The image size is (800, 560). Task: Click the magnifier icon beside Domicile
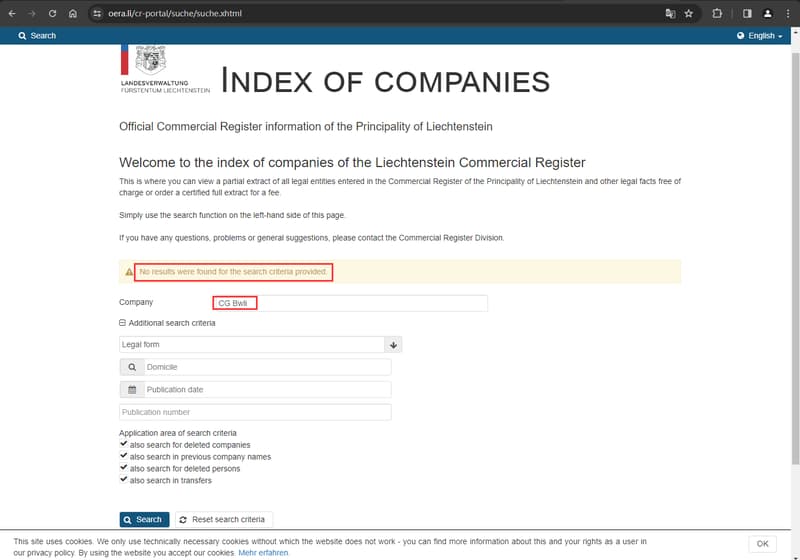pyautogui.click(x=132, y=367)
